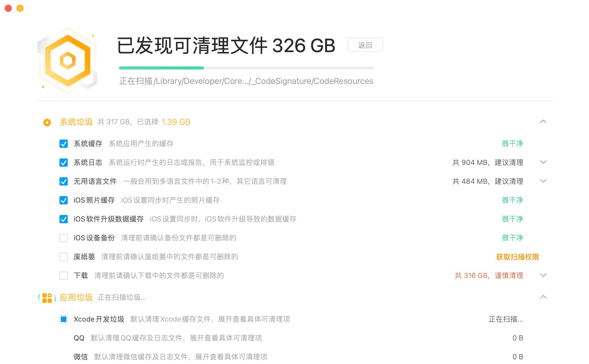Click the 返回 button

click(x=365, y=45)
